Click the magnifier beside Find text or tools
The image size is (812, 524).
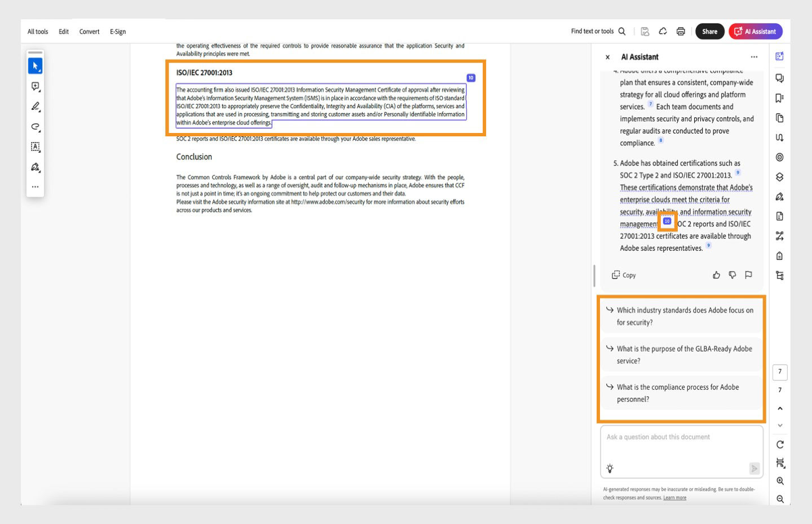pos(622,32)
